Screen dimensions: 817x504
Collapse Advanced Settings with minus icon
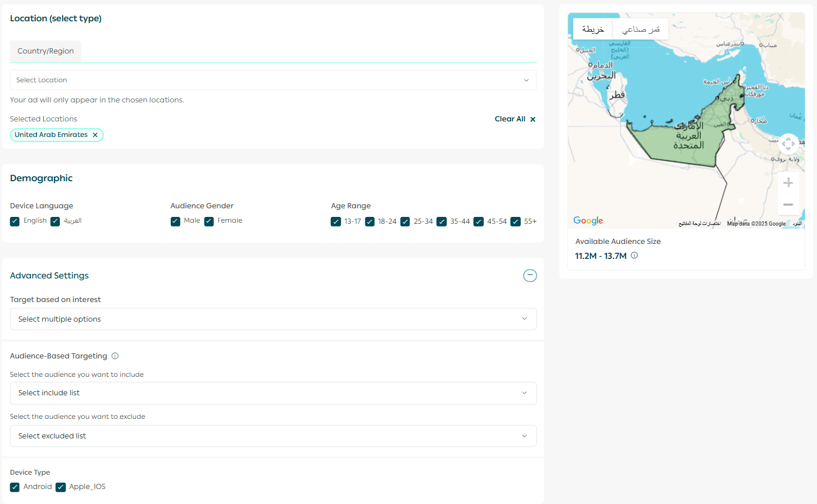click(530, 276)
